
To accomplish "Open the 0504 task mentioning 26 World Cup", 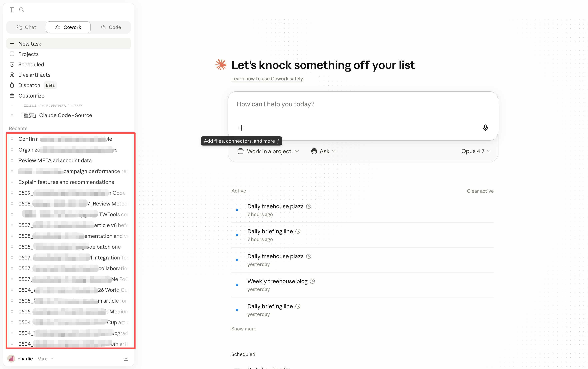I will (69, 290).
